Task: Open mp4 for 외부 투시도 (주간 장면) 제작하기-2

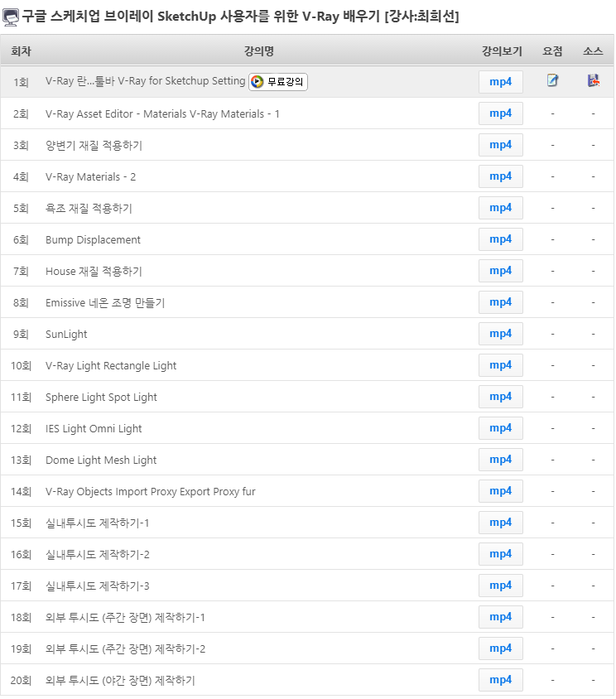Action: coord(501,648)
